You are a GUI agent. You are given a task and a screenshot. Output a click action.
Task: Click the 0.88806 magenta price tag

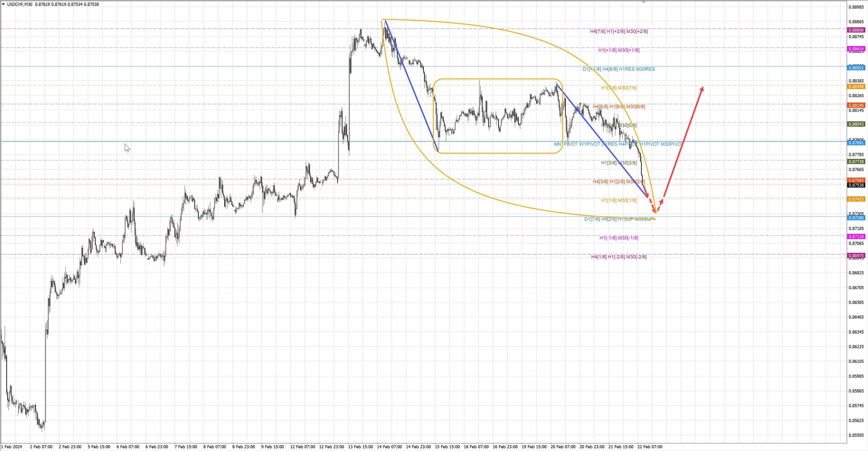(x=856, y=30)
